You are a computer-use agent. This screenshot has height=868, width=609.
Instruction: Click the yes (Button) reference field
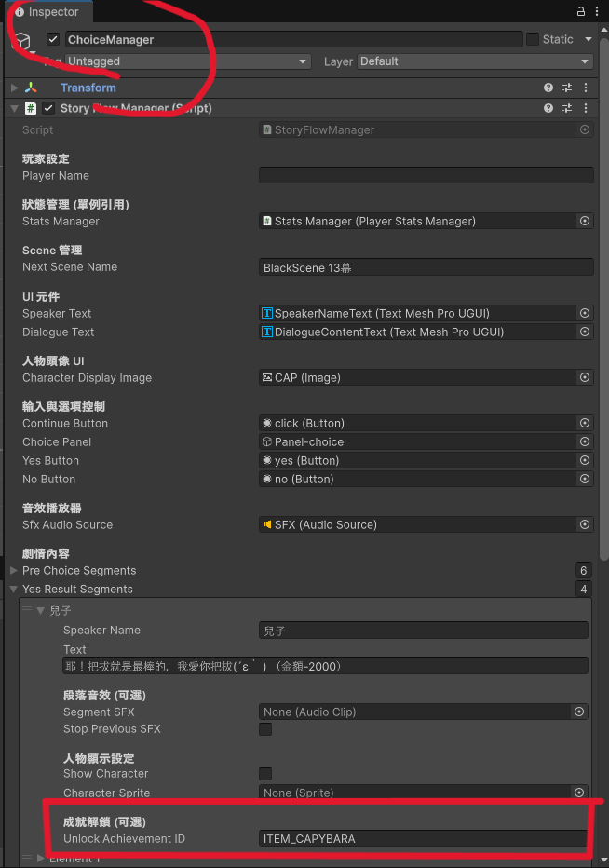(418, 460)
